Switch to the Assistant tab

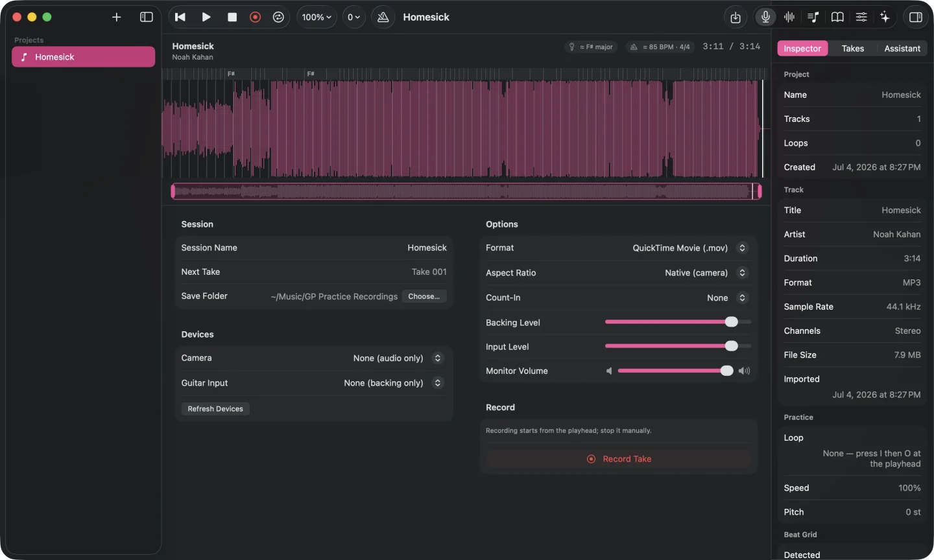point(902,49)
